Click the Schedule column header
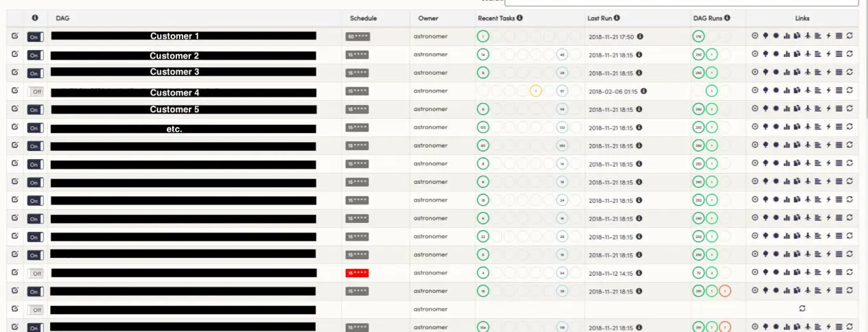This screenshot has width=868, height=332. tap(363, 18)
